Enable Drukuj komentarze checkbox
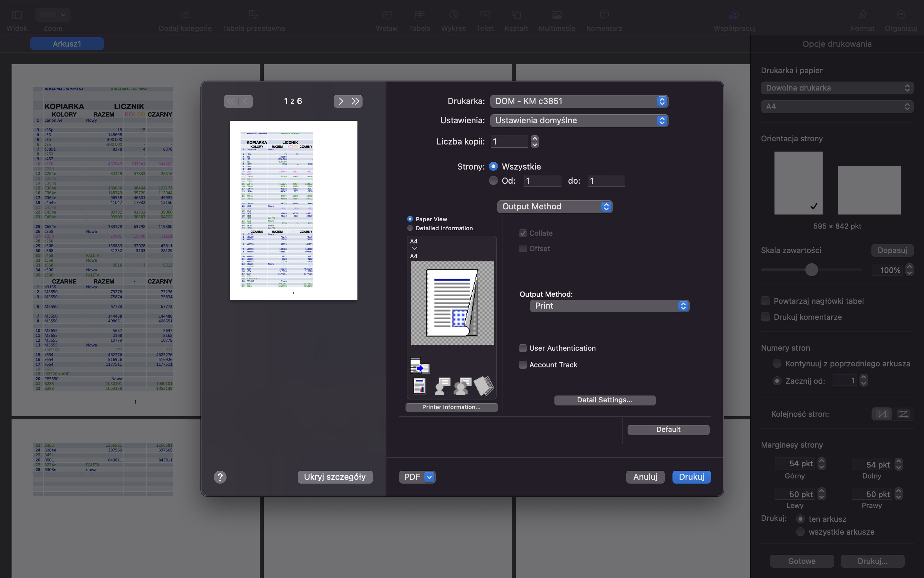The height and width of the screenshot is (578, 924). point(766,317)
